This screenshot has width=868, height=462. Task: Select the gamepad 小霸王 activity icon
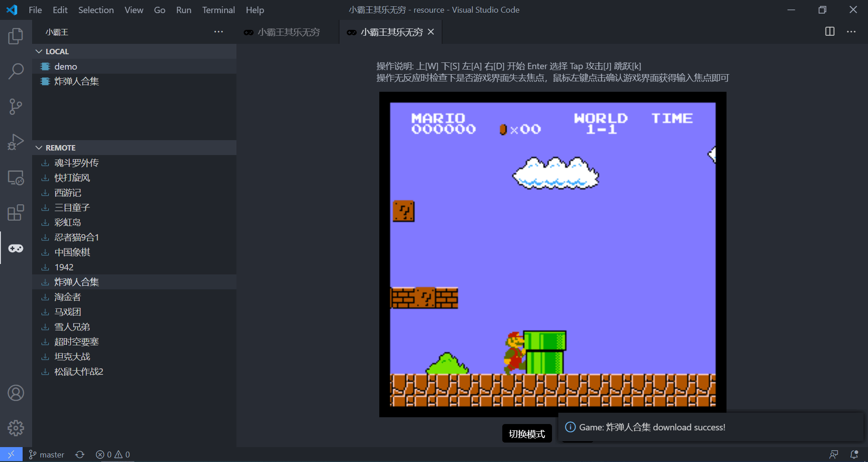point(16,248)
